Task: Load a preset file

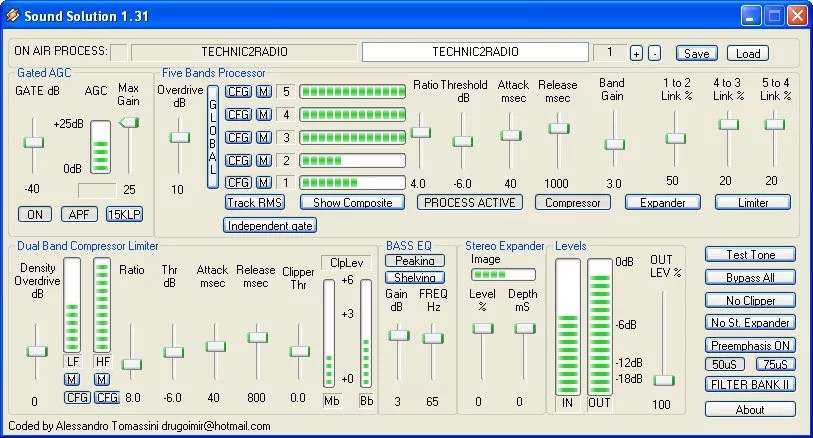Action: coord(747,53)
